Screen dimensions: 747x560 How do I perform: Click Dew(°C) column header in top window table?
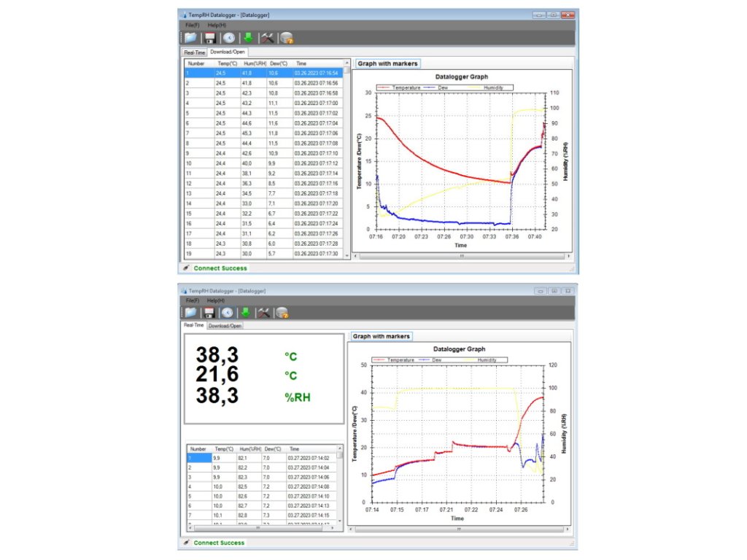click(x=279, y=63)
